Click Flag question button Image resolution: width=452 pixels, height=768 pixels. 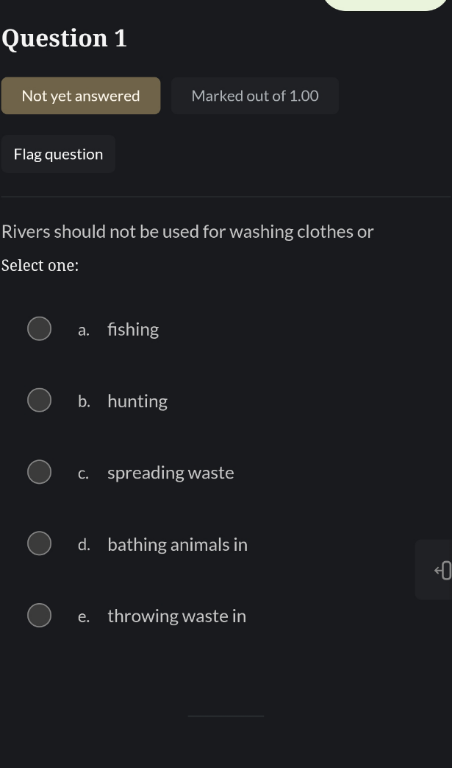(58, 154)
